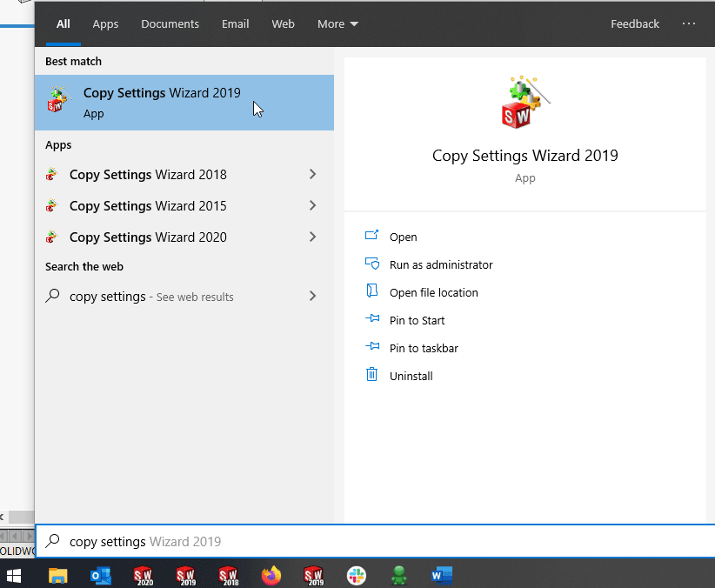Click the Windows Start button
Screen dimensions: 715x588
pos(15,575)
